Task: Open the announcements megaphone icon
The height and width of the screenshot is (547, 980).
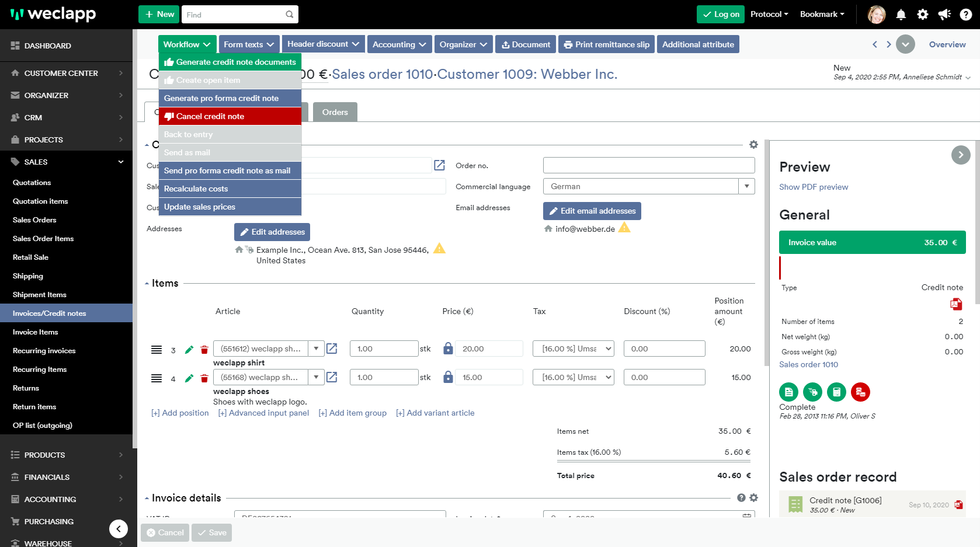Action: point(944,15)
